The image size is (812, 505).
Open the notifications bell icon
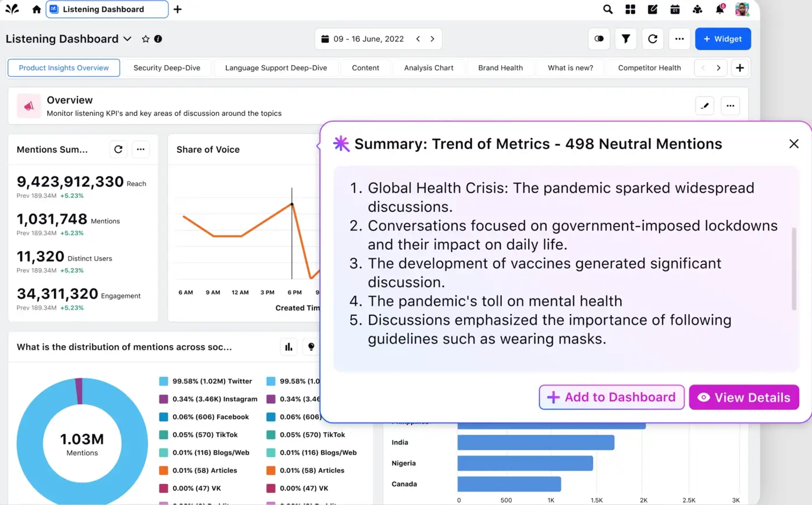click(720, 9)
